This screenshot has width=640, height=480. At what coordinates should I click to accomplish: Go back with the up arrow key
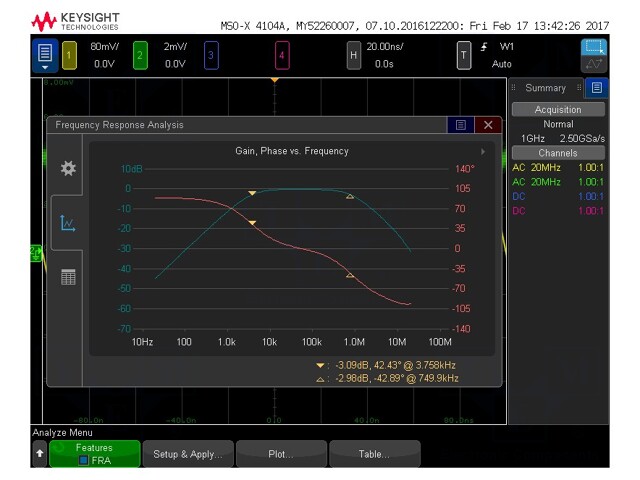[x=40, y=453]
